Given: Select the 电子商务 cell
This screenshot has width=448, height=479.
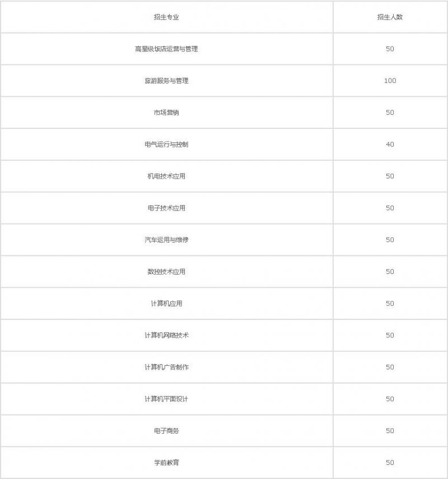Looking at the screenshot, I should (x=166, y=431).
